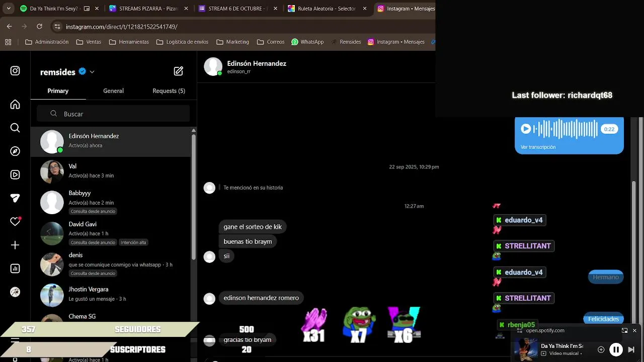
Task: Click the Create plus icon
Action: coord(15,245)
